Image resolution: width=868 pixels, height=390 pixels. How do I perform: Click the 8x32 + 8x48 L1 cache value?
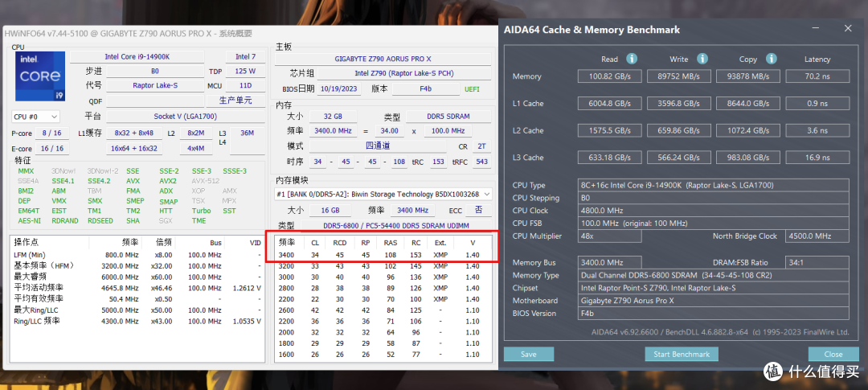coord(134,133)
